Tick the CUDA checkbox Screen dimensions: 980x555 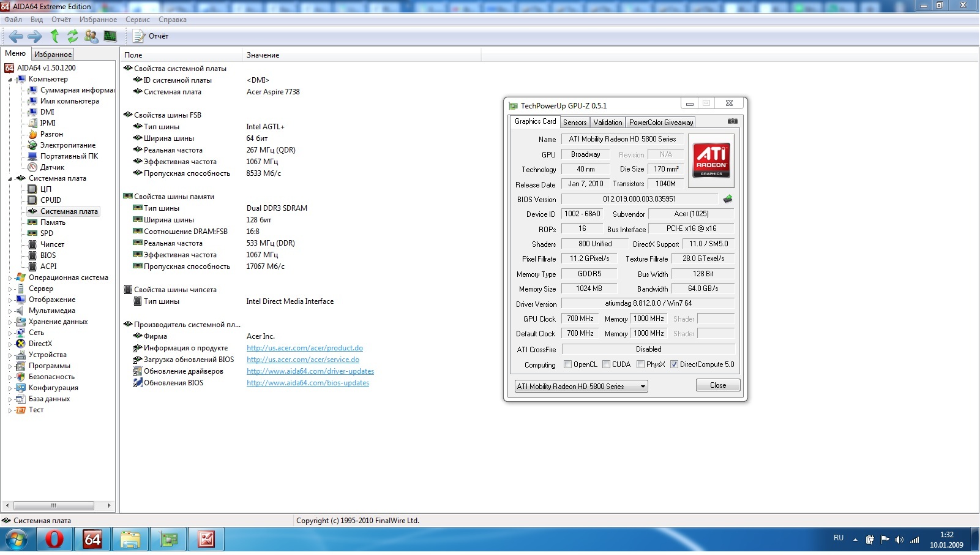point(606,364)
